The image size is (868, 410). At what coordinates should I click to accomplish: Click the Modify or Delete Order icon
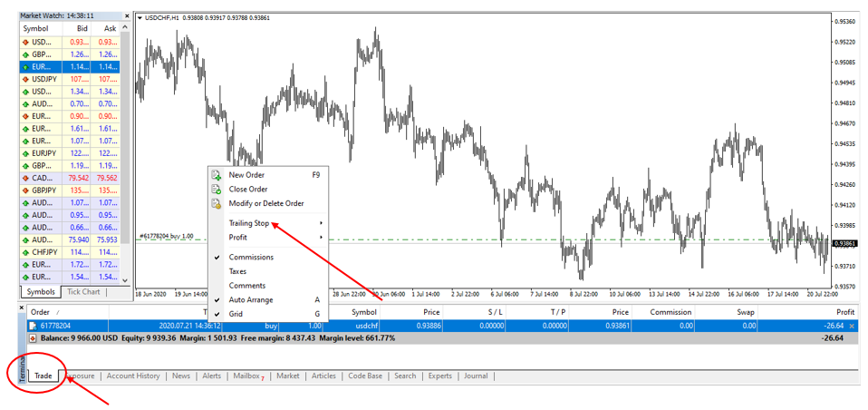click(x=216, y=204)
